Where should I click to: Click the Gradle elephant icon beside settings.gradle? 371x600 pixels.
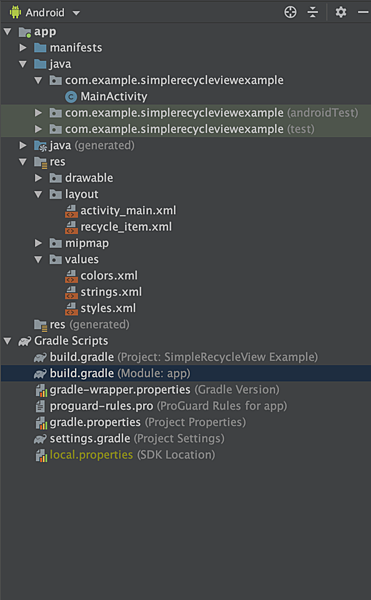[x=40, y=439]
